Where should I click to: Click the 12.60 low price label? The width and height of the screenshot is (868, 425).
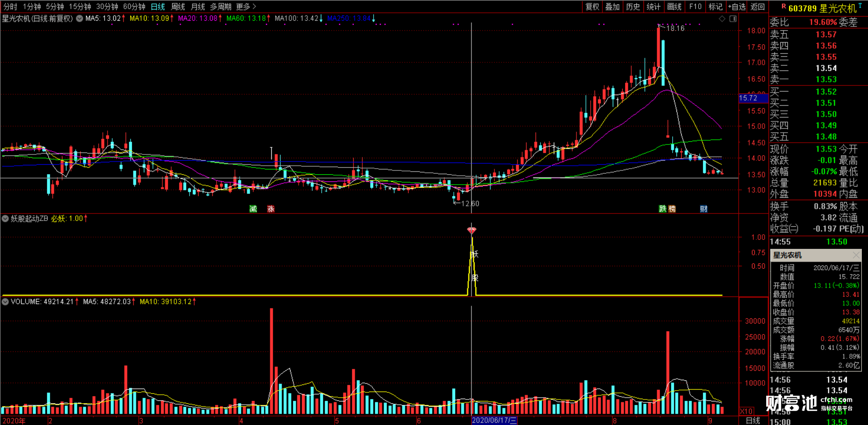470,204
